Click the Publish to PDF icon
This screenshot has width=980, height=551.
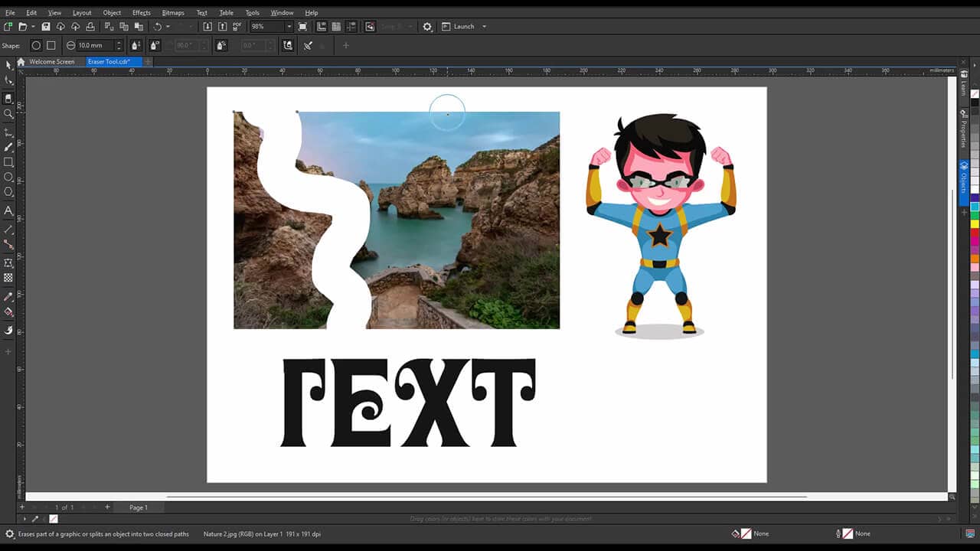coord(238,26)
